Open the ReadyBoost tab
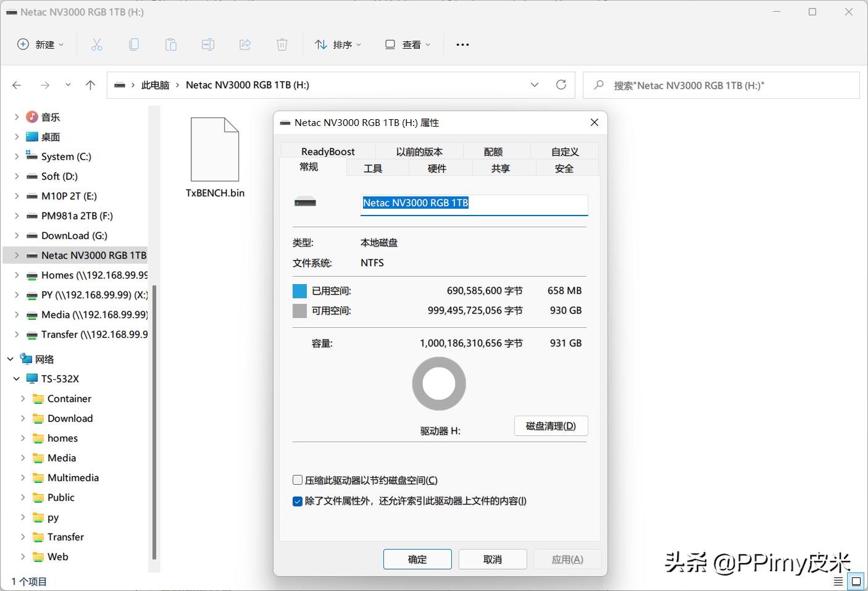Image resolution: width=868 pixels, height=591 pixels. point(328,151)
